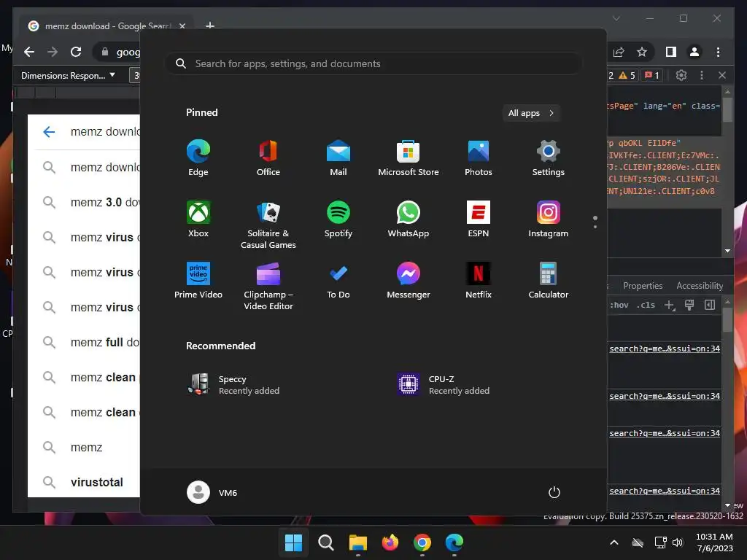Image resolution: width=747 pixels, height=560 pixels.
Task: Expand the All apps list
Action: (531, 113)
